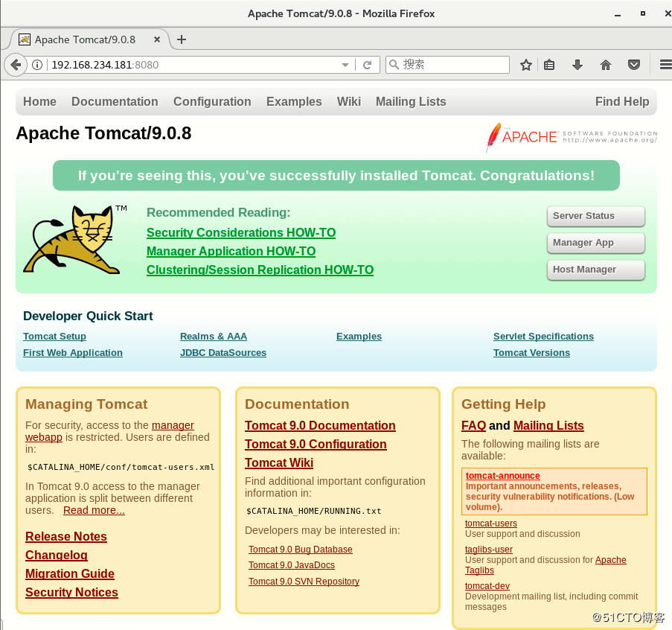Open the tomcat-announce mailing list link

(502, 475)
